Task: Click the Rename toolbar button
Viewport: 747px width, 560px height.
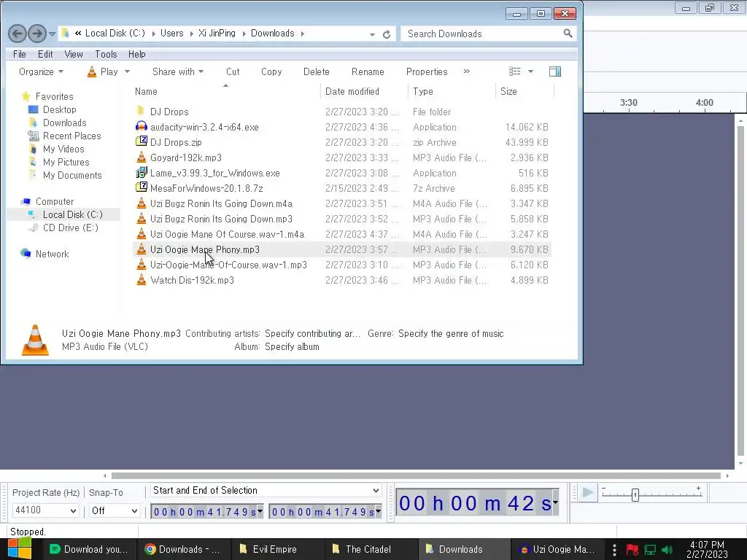Action: coord(368,71)
